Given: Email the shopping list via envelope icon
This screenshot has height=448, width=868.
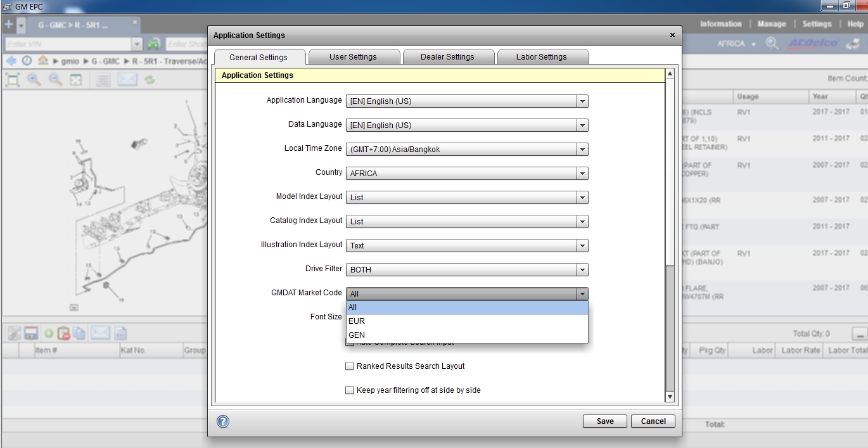Looking at the screenshot, I should coord(100,333).
